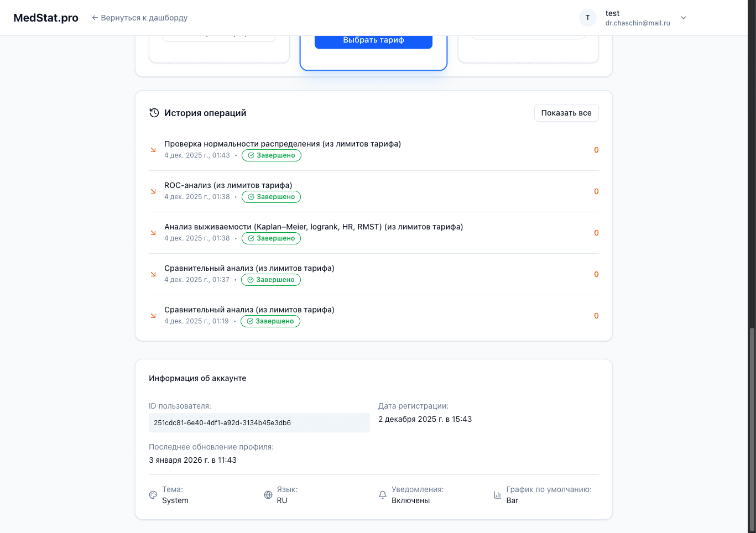Image resolution: width=756 pixels, height=533 pixels.
Task: Click the timestamp 4 дек. 2025 г., 01:43
Action: (197, 155)
